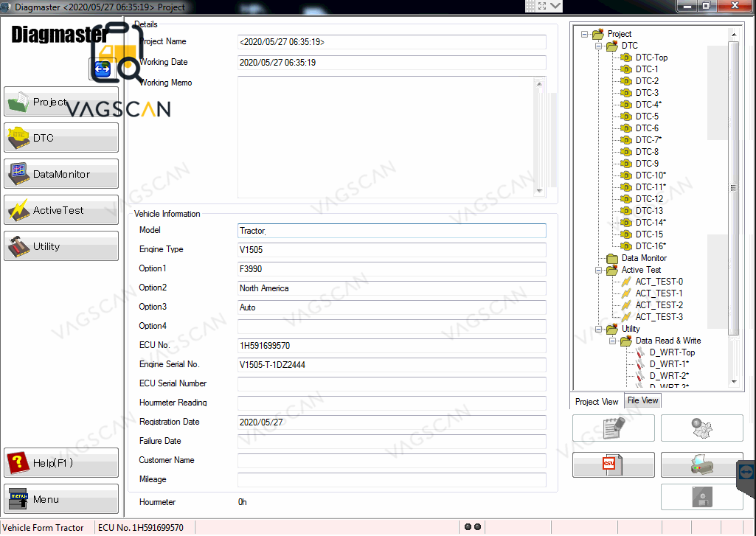756x536 pixels.
Task: Open the DataMonitor panel
Action: point(61,174)
